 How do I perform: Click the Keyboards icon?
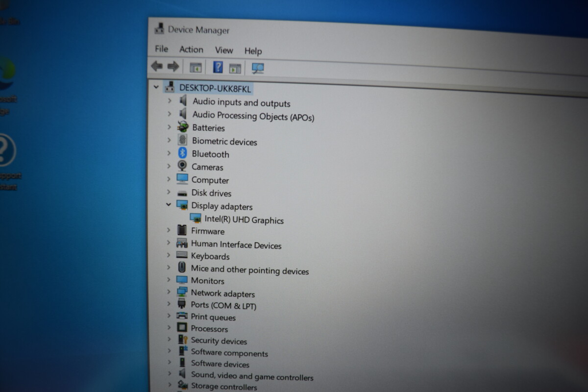(182, 255)
